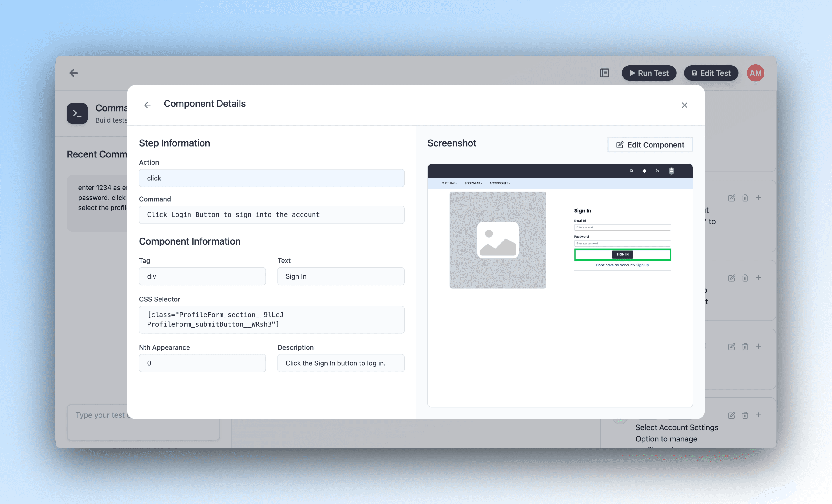This screenshot has width=832, height=504.
Task: Click the Run Test button
Action: pyautogui.click(x=649, y=73)
